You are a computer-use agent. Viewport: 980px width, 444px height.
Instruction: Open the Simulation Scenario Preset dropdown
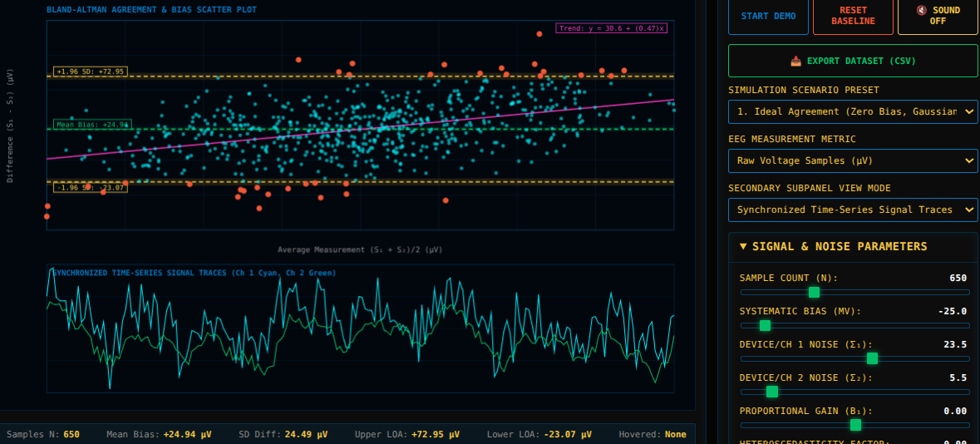(853, 112)
